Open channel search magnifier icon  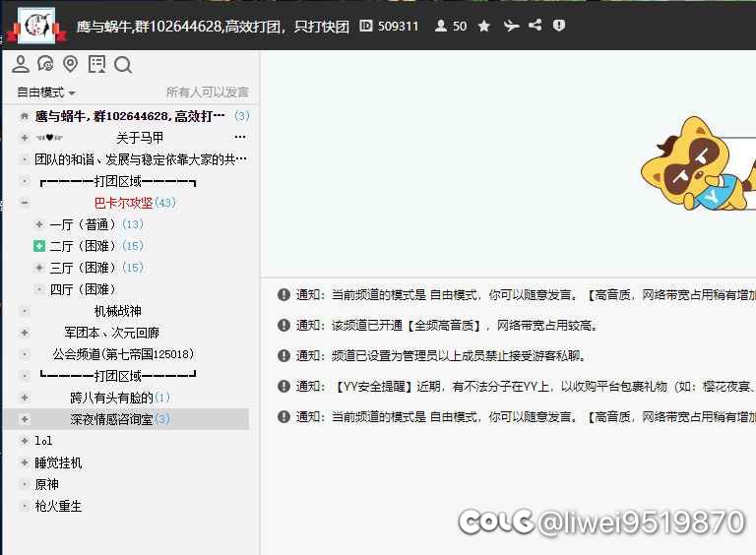point(123,65)
